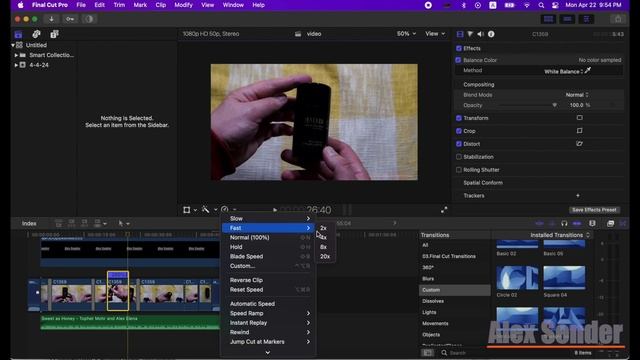The width and height of the screenshot is (640, 360).
Task: Expand the 4-4-24 event disclosure triangle
Action: 16,65
